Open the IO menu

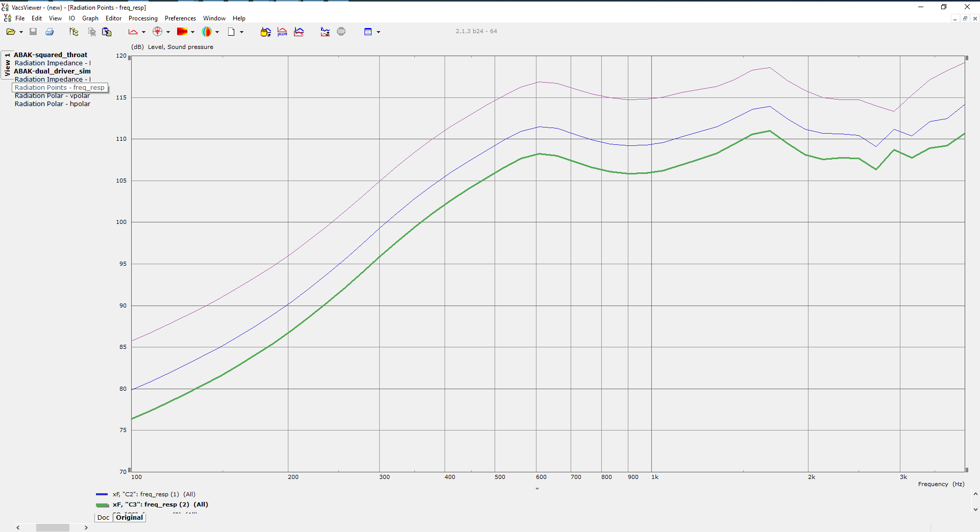click(72, 18)
